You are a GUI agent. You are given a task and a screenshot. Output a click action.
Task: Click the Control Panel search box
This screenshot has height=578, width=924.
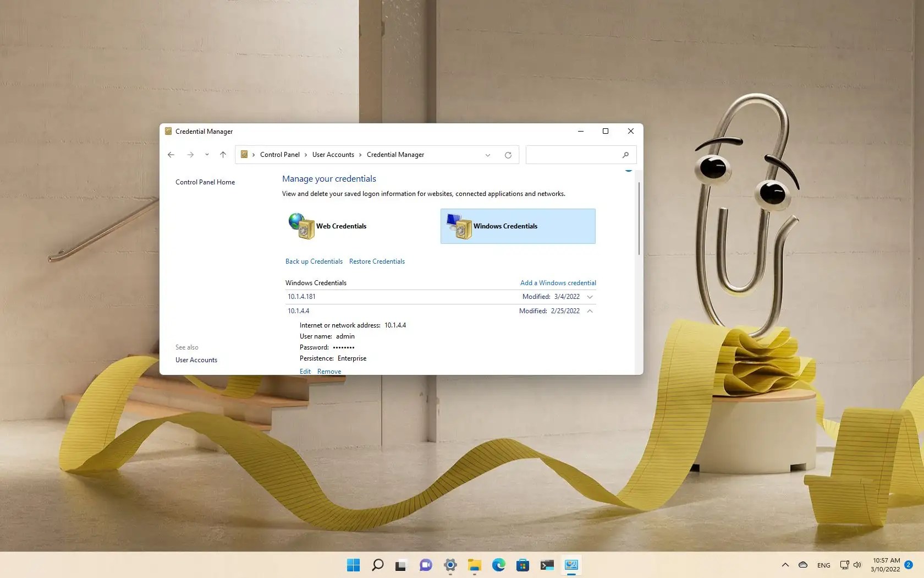[581, 155]
